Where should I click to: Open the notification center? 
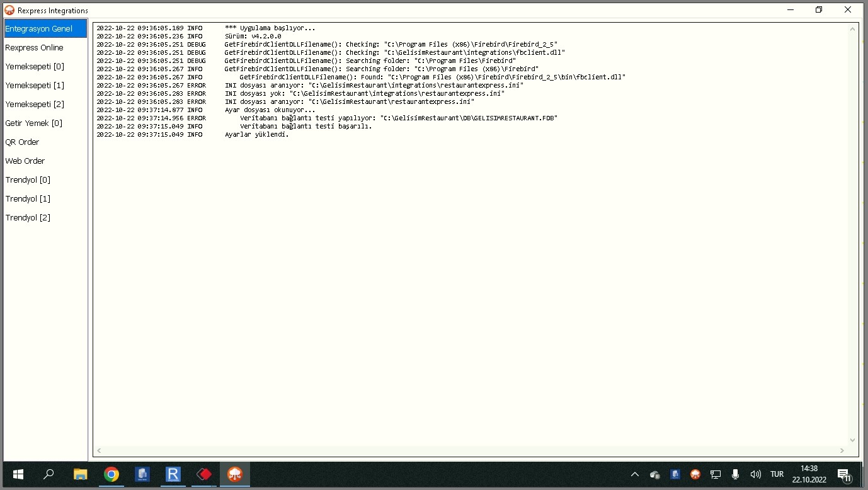pyautogui.click(x=845, y=474)
